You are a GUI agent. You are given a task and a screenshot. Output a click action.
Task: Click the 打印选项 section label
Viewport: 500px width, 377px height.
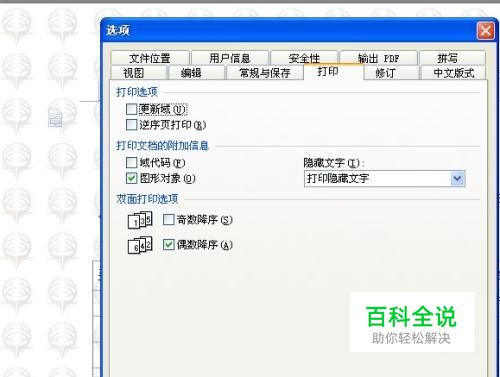coord(137,92)
